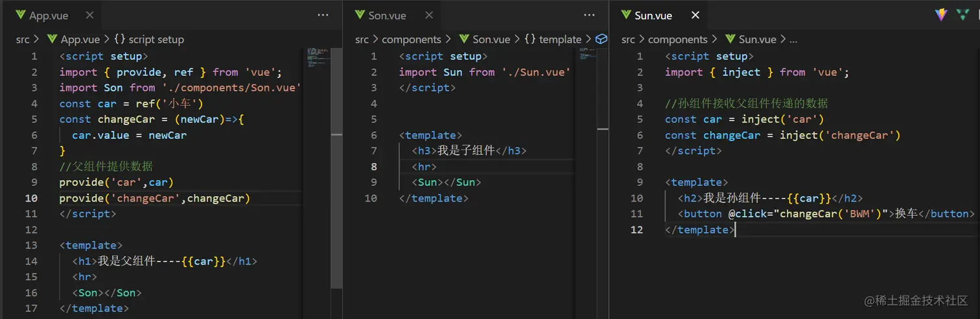Select the Son.vue editor tab
Screen dimensions: 980x319
387,16
